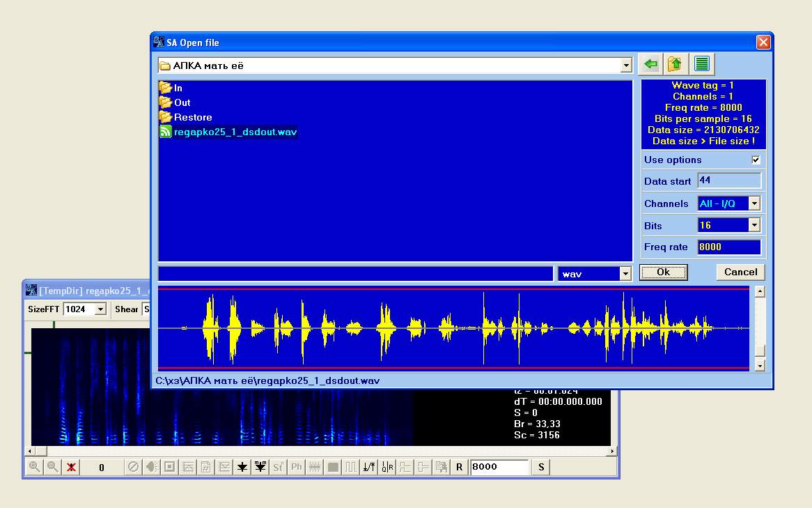Expand the folder path dropdown
The image size is (812, 508).
pyautogui.click(x=626, y=66)
